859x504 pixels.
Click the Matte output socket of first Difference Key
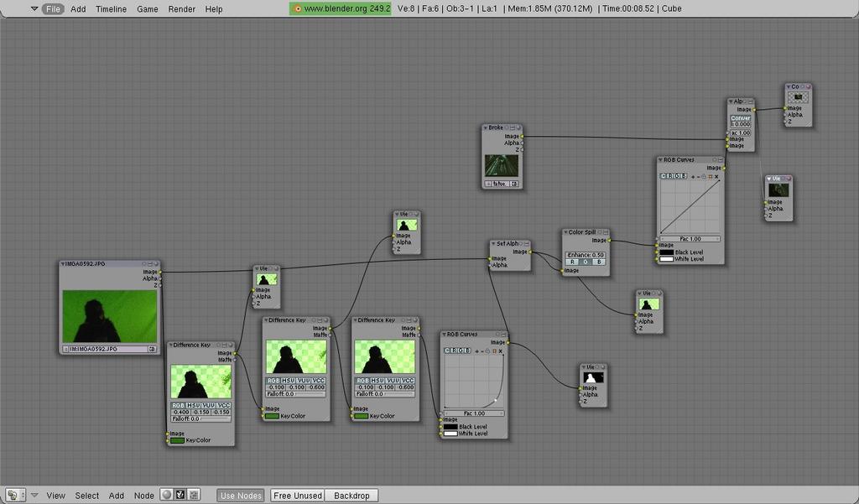[235, 360]
